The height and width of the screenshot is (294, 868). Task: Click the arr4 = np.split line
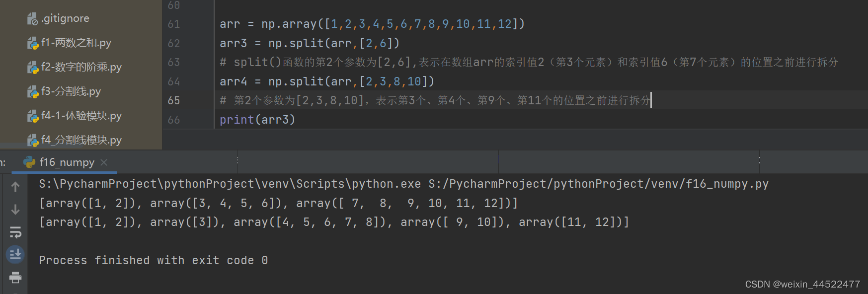click(327, 81)
